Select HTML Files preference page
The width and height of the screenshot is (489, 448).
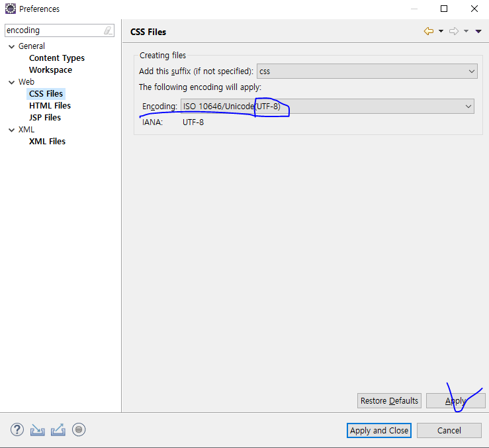click(50, 106)
